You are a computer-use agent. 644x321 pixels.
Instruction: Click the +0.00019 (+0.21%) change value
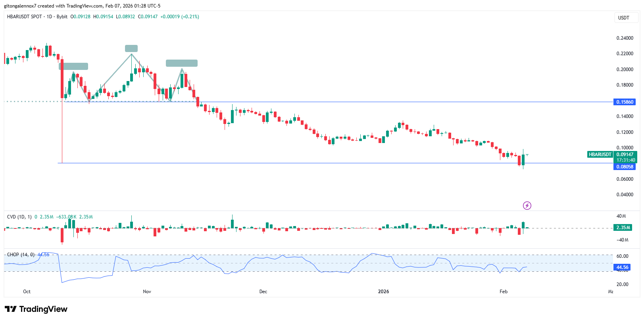click(x=180, y=17)
